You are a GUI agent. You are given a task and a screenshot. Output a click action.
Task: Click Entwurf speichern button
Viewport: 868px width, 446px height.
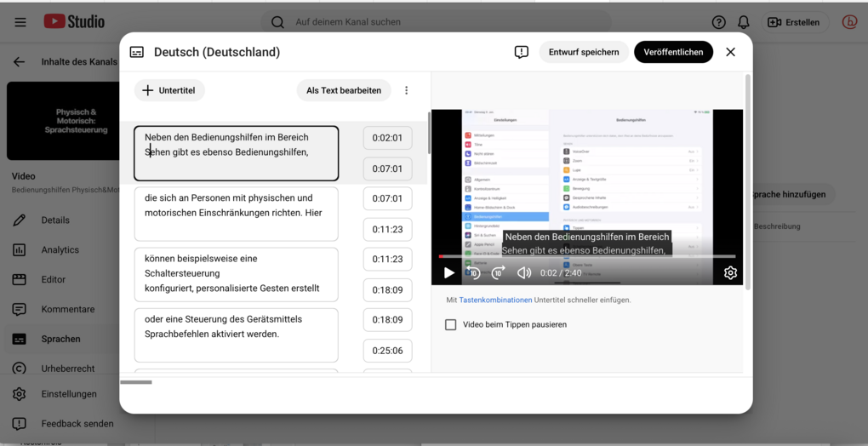(x=584, y=52)
